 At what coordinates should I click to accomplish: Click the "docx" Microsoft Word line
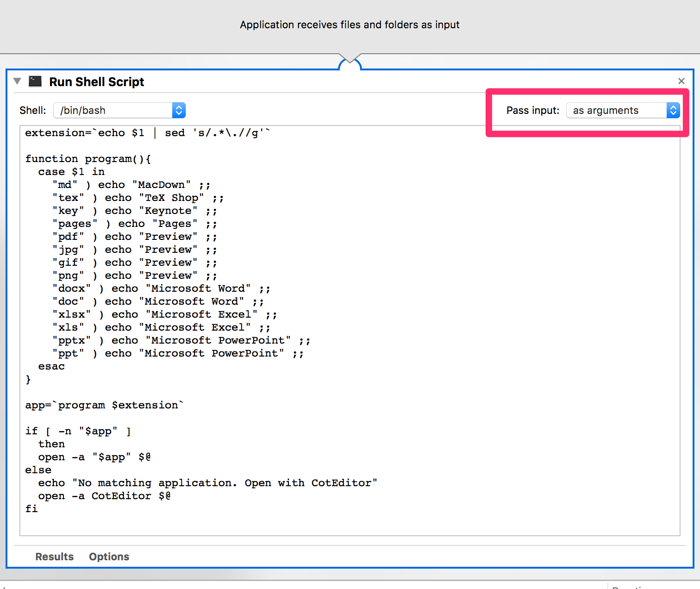pos(161,288)
